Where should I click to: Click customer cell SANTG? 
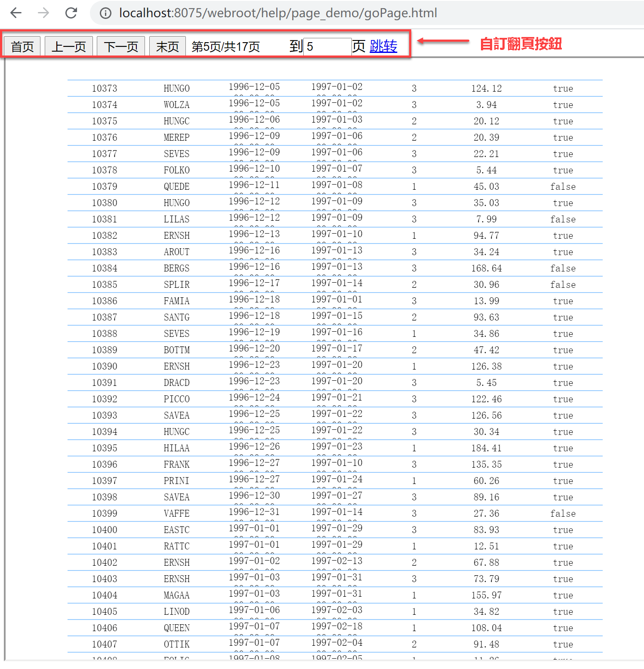tap(176, 318)
